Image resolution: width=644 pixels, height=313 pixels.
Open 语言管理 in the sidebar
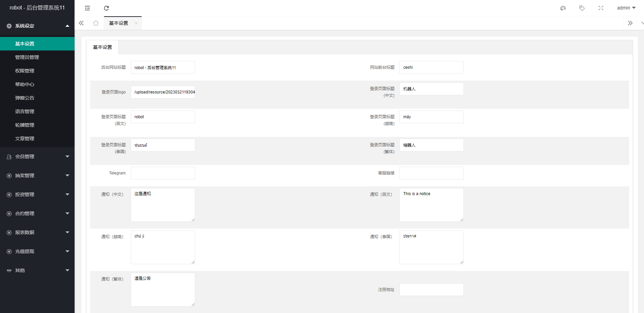pyautogui.click(x=25, y=111)
